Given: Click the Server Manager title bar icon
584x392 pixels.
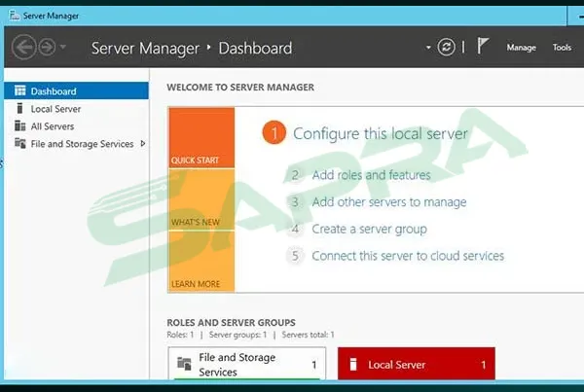Looking at the screenshot, I should [x=13, y=16].
